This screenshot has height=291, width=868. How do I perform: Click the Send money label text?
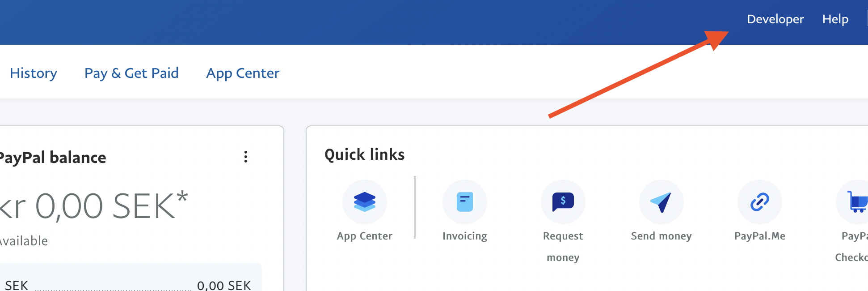(x=661, y=236)
